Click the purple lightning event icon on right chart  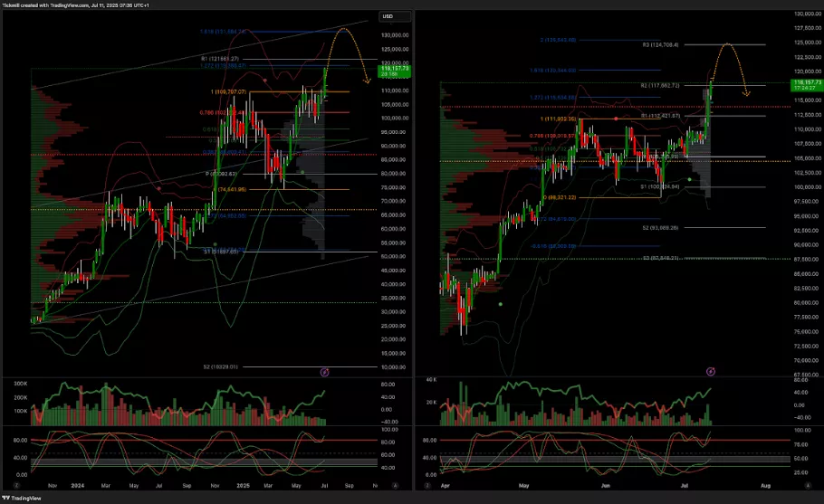coord(711,371)
